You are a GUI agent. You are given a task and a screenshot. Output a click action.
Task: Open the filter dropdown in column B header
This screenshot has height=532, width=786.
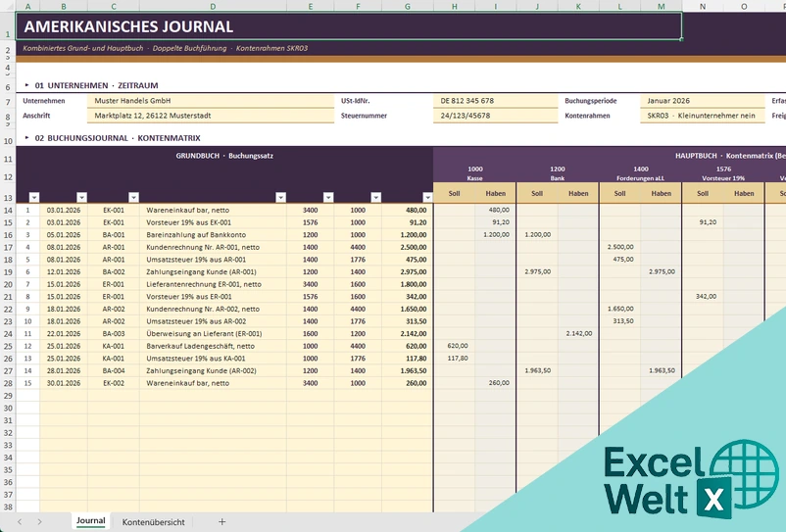click(x=81, y=197)
